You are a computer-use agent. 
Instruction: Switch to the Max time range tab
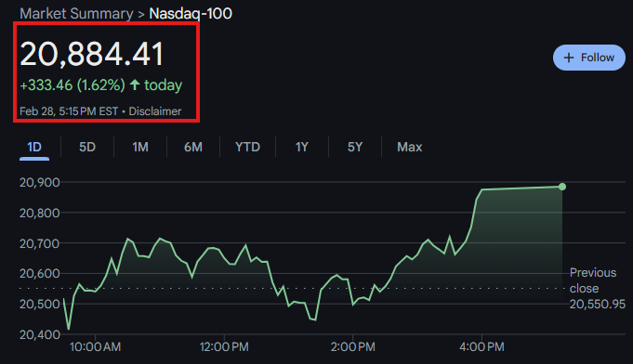(409, 147)
